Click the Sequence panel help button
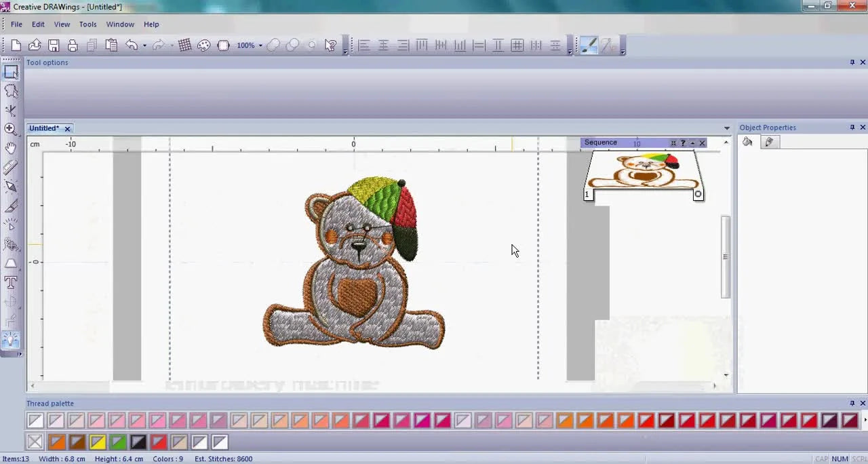This screenshot has height=464, width=868. pyautogui.click(x=683, y=142)
